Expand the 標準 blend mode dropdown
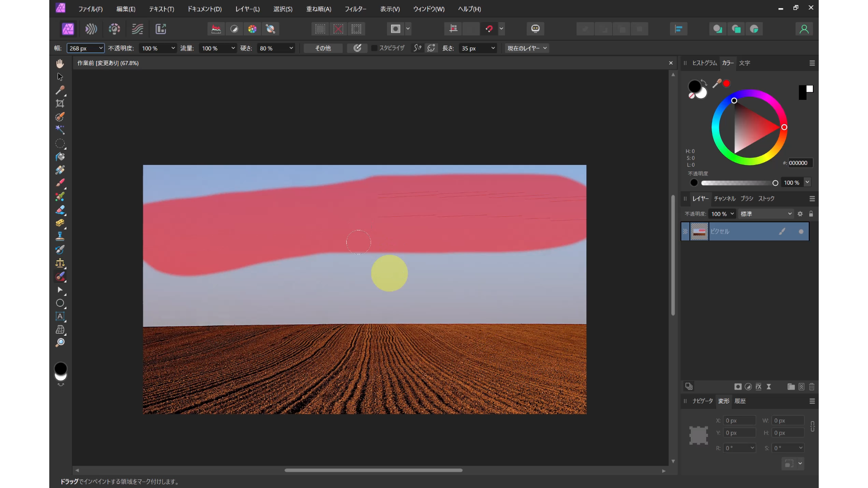Viewport: 868px width, 488px height. coord(766,214)
